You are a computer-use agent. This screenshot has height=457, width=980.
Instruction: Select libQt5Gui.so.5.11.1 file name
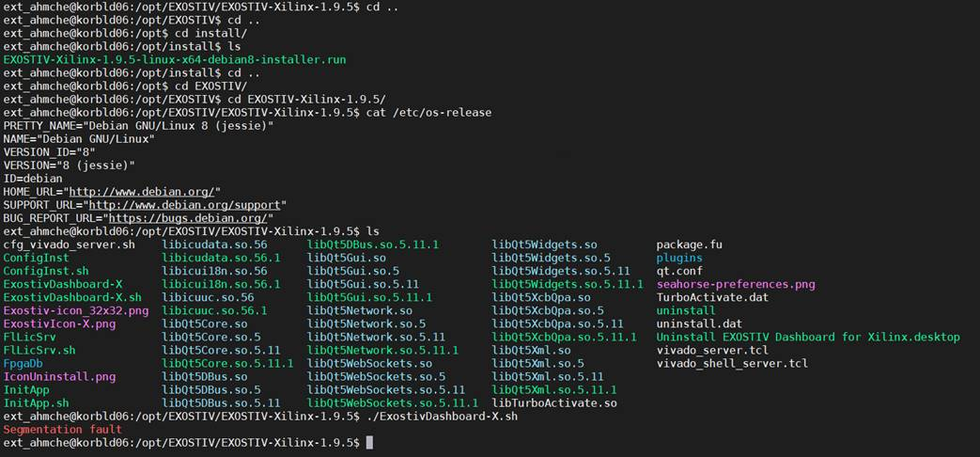pyautogui.click(x=370, y=297)
